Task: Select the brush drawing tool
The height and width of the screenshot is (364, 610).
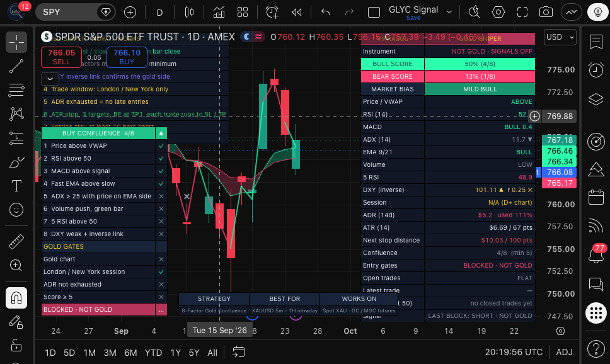Action: [16, 162]
